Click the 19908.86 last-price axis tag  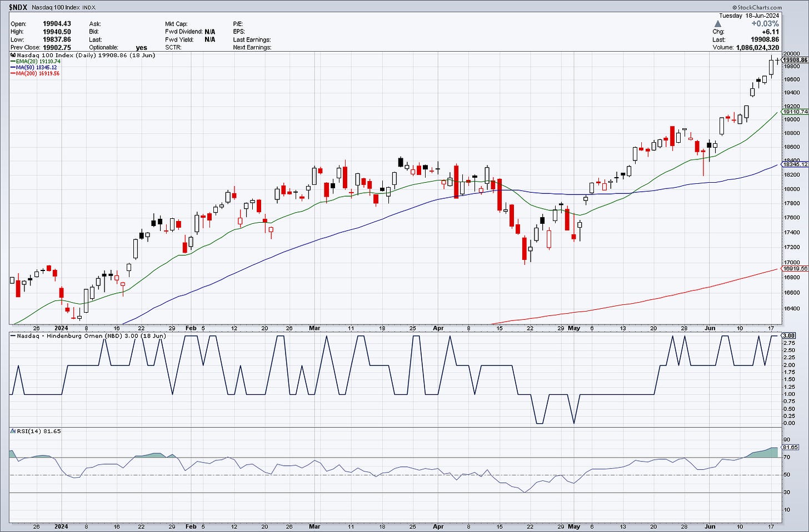coord(795,60)
